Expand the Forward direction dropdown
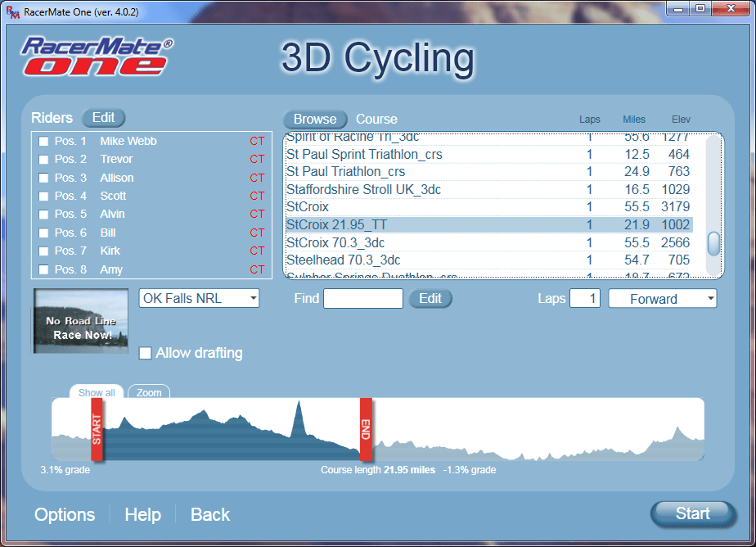756x547 pixels. coord(662,299)
